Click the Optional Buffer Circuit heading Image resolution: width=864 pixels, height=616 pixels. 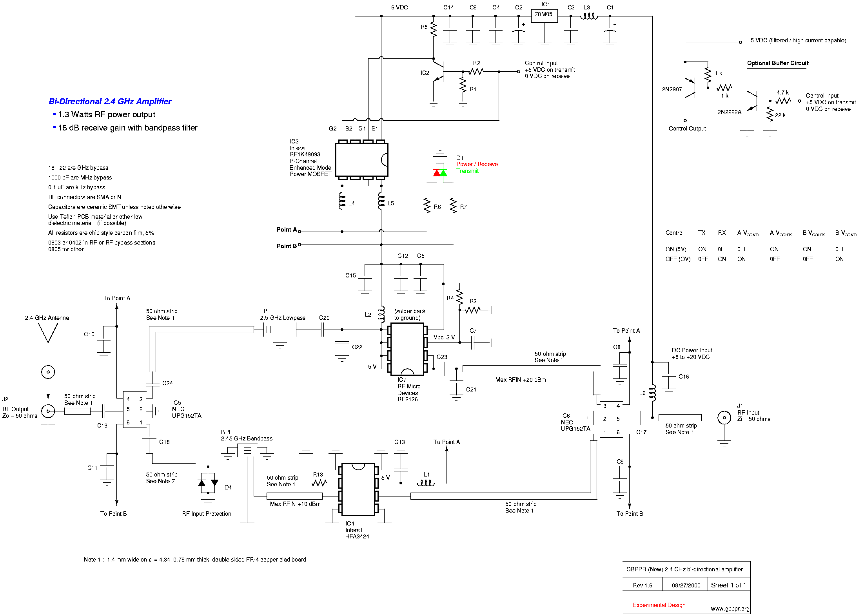pyautogui.click(x=777, y=63)
